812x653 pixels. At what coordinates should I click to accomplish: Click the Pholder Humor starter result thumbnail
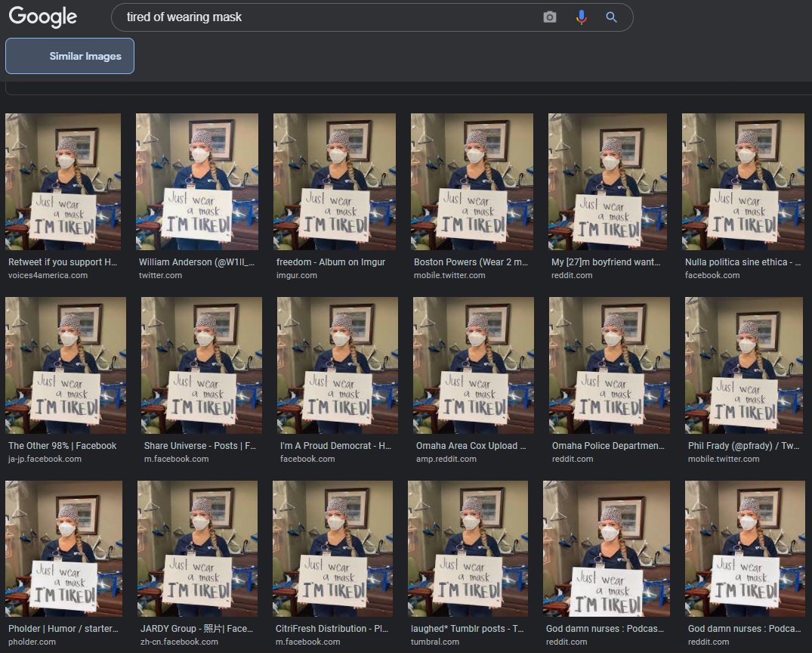pos(63,549)
